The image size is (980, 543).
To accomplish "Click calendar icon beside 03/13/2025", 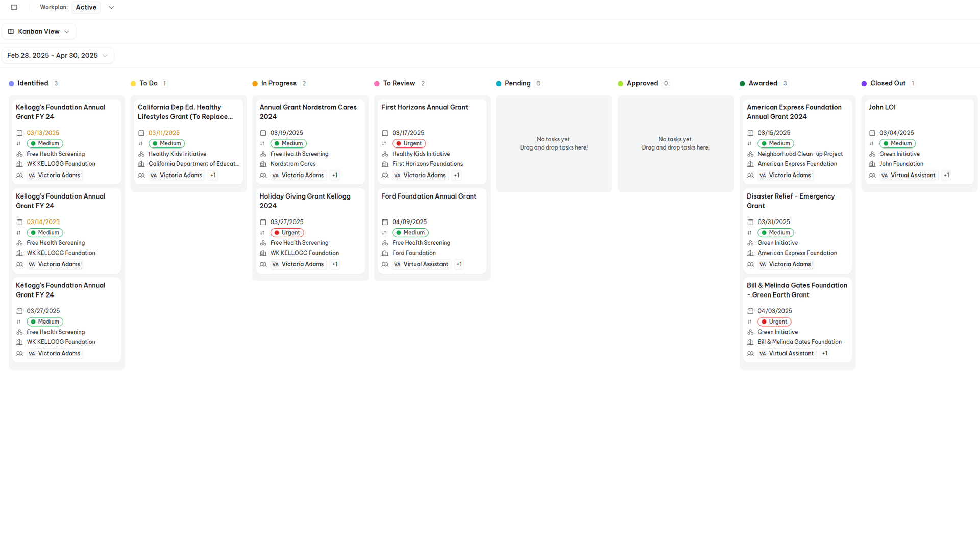I will [x=19, y=133].
